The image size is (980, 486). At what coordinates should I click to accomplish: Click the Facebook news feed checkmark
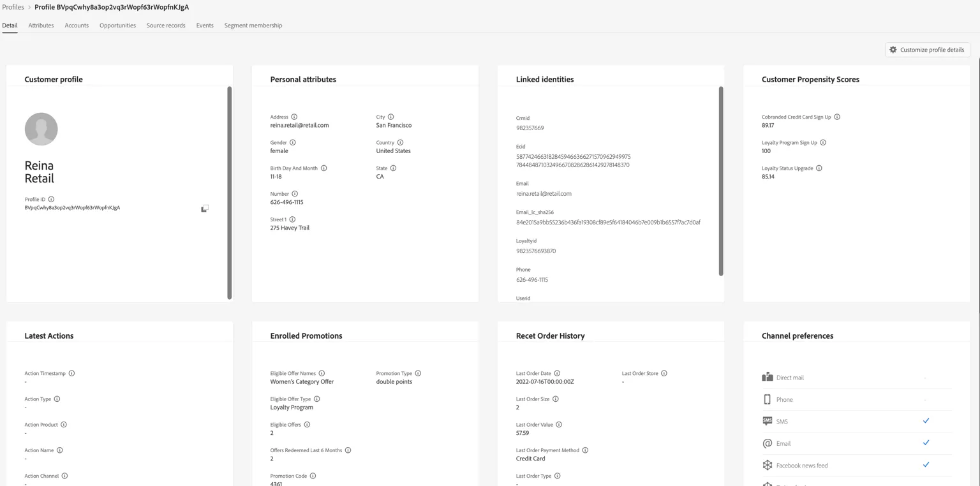click(x=926, y=465)
